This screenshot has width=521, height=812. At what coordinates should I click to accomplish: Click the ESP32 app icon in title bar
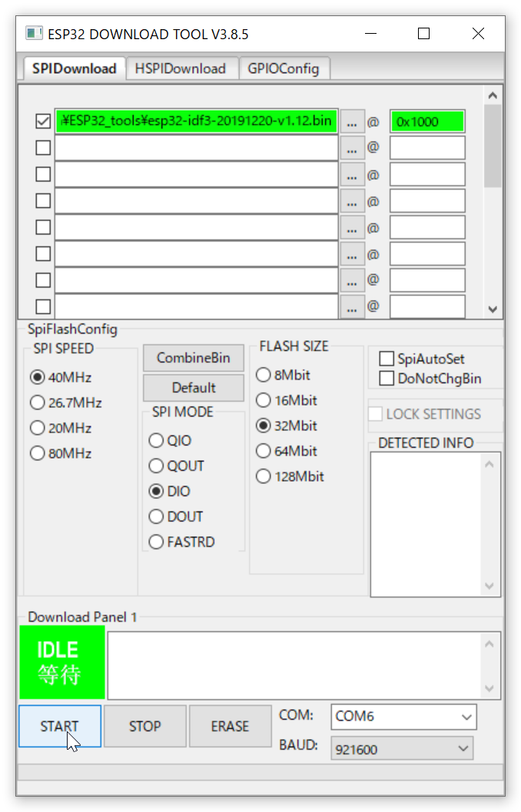coord(34,34)
